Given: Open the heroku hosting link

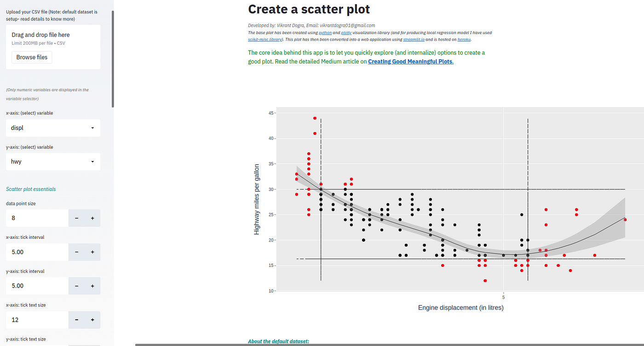Looking at the screenshot, I should tap(464, 39).
